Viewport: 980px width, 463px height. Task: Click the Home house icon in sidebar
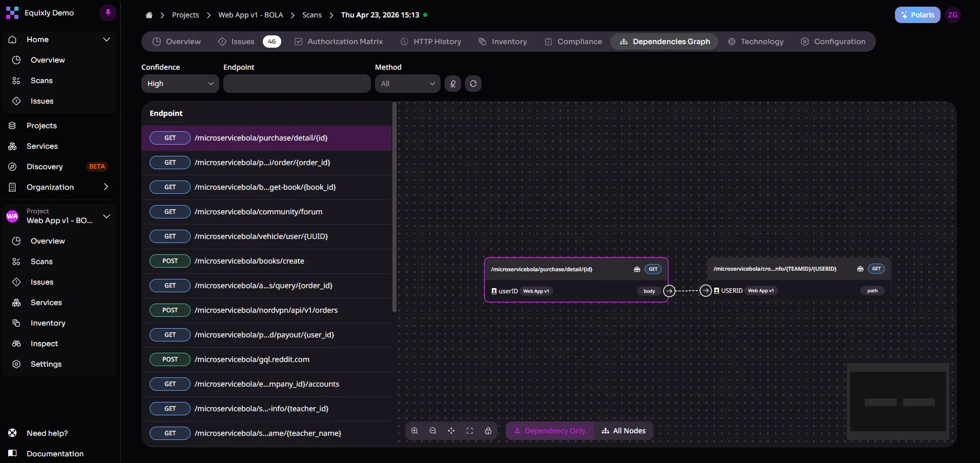click(x=13, y=39)
